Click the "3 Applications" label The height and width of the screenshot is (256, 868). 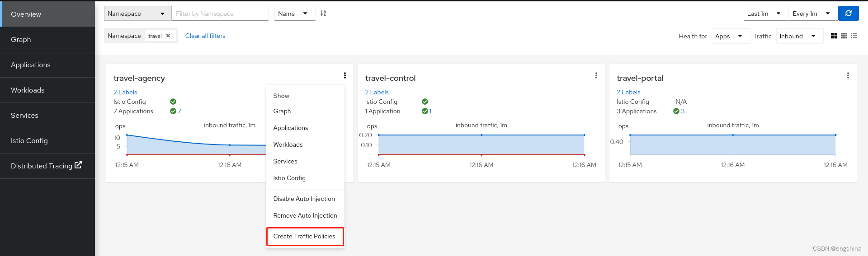(637, 111)
